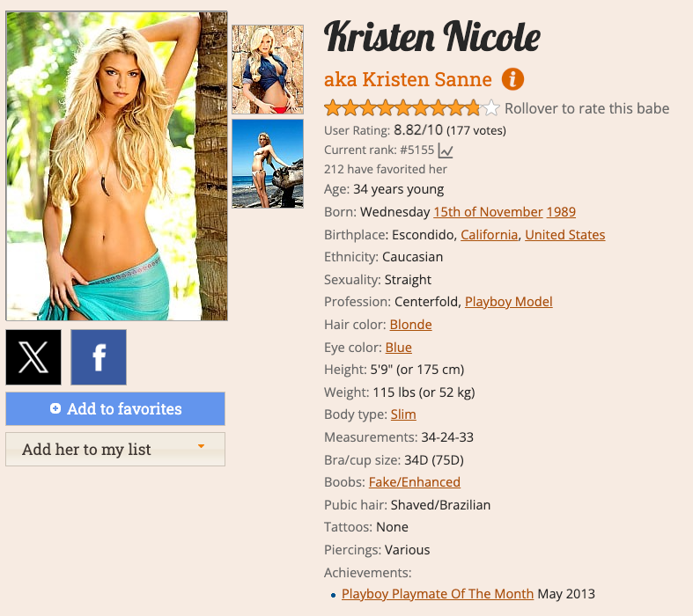The width and height of the screenshot is (693, 616).
Task: Open the Slim body type link
Action: pyautogui.click(x=403, y=414)
